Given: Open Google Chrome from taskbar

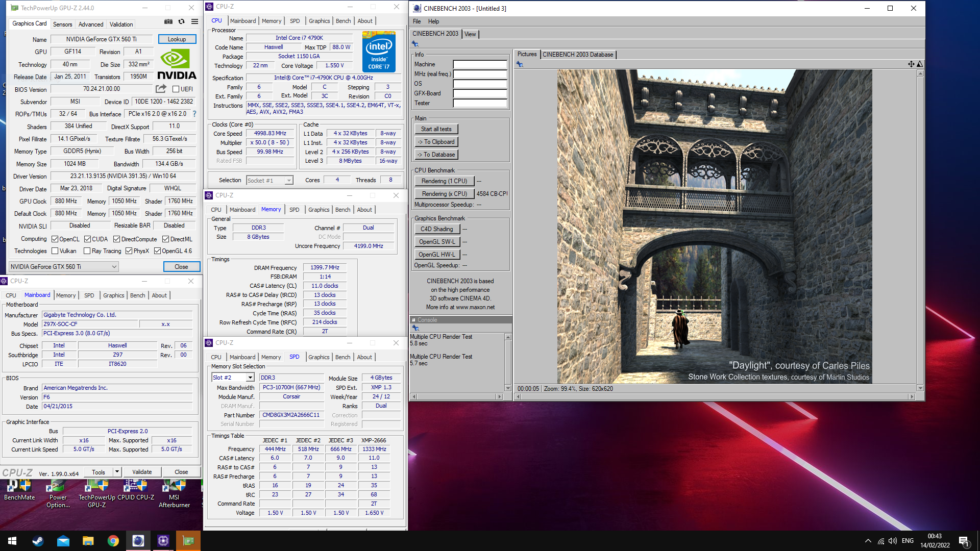Looking at the screenshot, I should [113, 541].
